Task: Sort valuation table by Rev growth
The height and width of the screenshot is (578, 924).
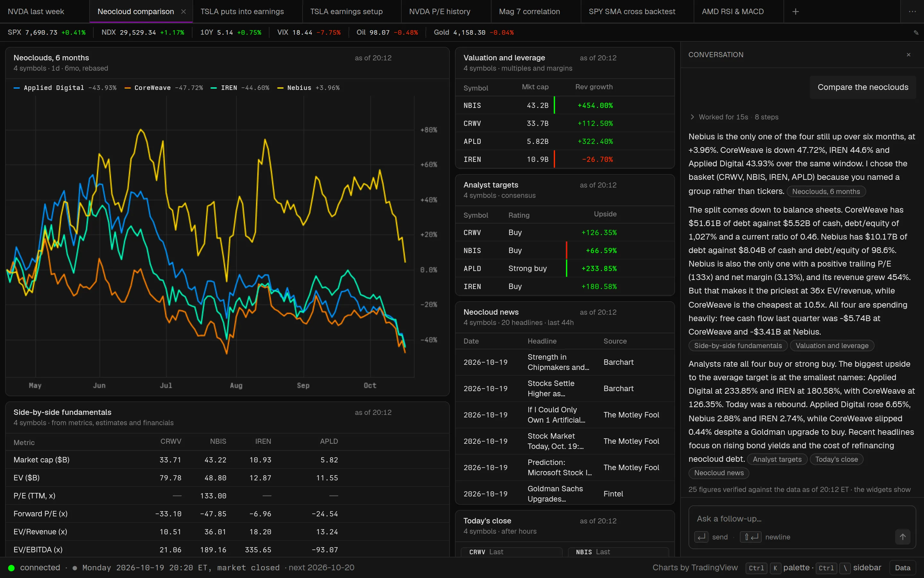Action: click(594, 87)
